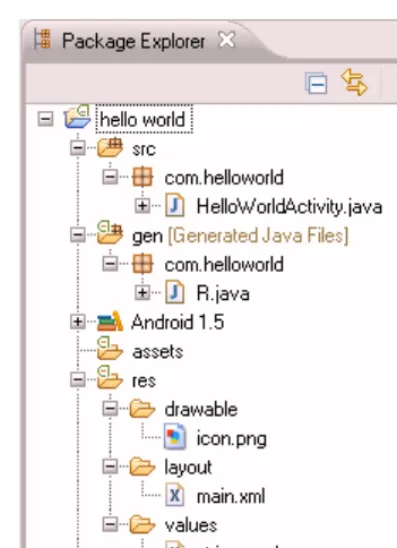Click the assets folder icon
The image size is (397, 548).
click(x=110, y=348)
